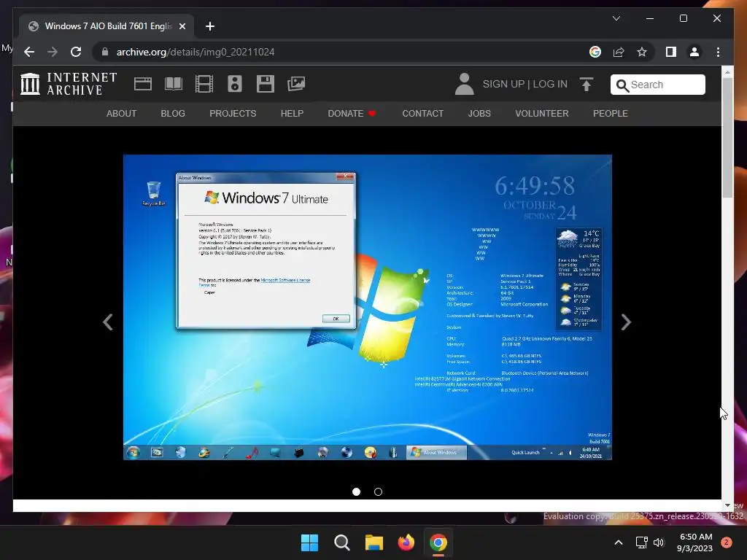Open the SIGN UP link

point(503,85)
